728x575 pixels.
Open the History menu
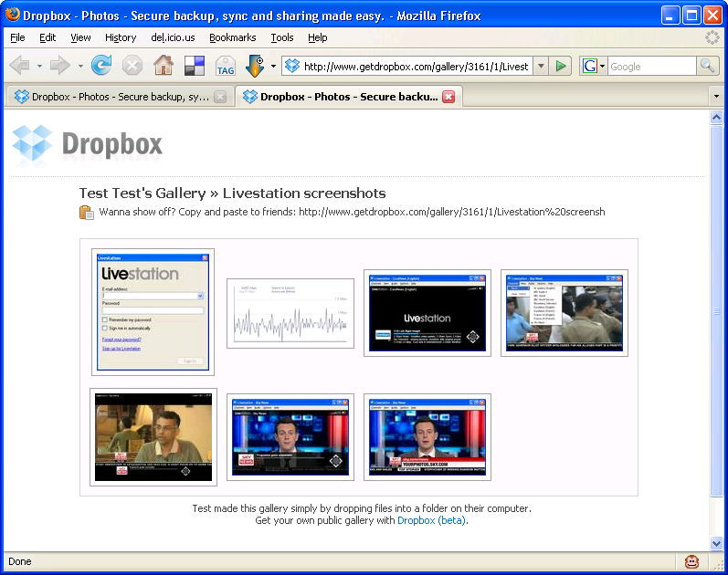[x=121, y=37]
